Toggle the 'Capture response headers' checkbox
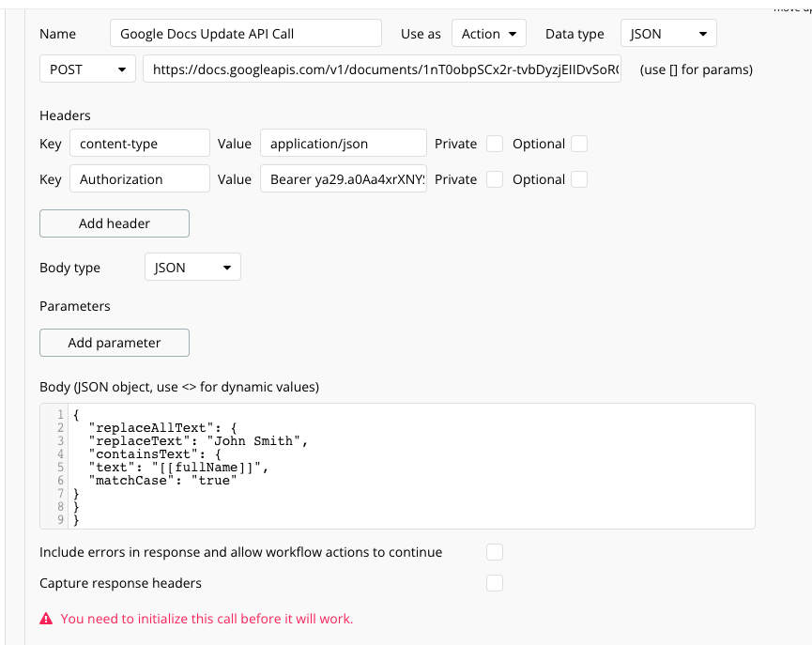Image resolution: width=812 pixels, height=645 pixels. click(495, 583)
